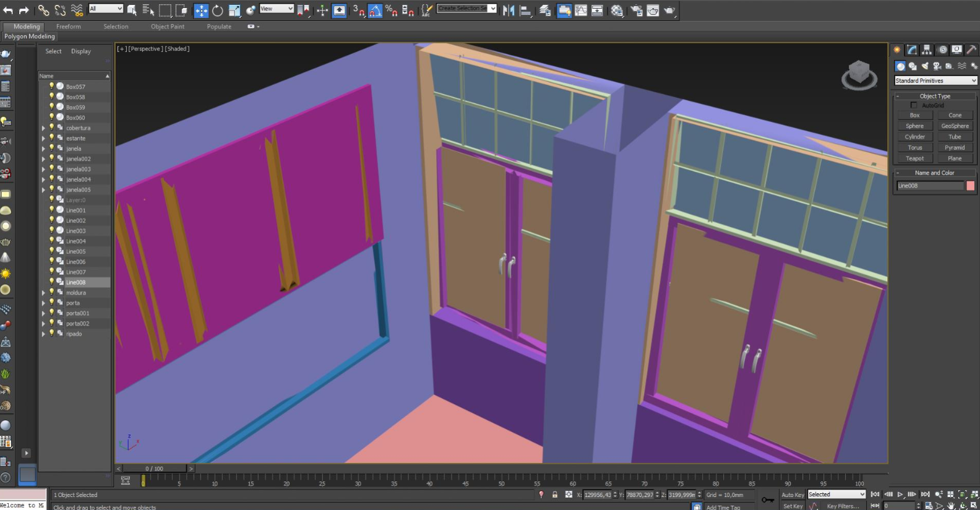Viewport: 980px width, 510px height.
Task: Open the Material Editor icon
Action: pyautogui.click(x=617, y=10)
